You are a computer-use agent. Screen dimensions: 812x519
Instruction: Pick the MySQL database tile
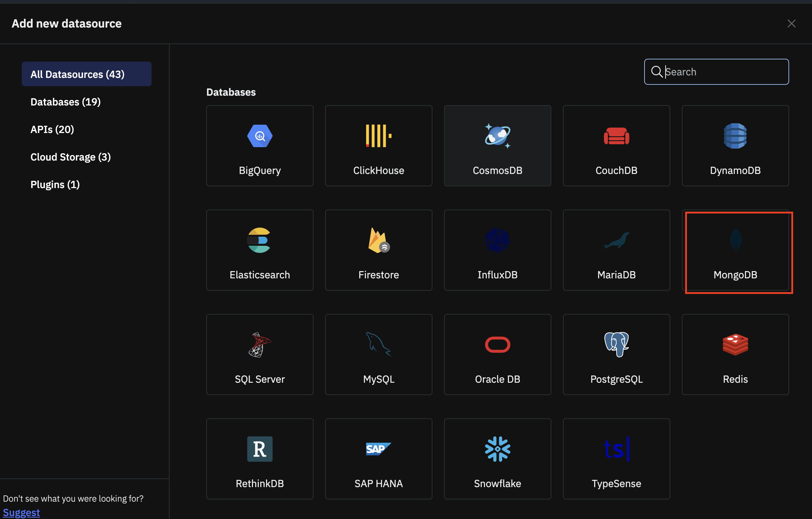pyautogui.click(x=378, y=354)
